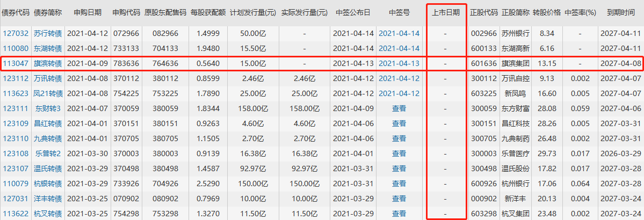The width and height of the screenshot is (644, 220).
Task: Open 中签号 link 2021-04-13 for 旗滨转债
Action: click(x=399, y=64)
